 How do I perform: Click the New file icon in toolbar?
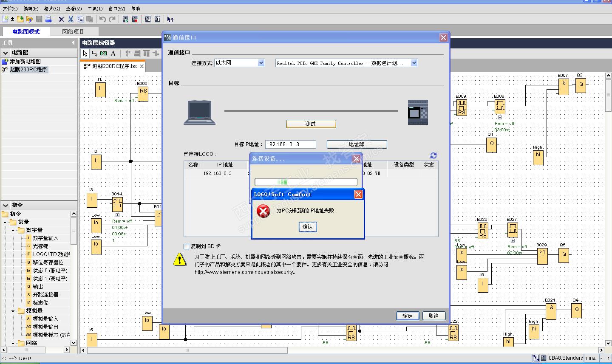tap(6, 19)
